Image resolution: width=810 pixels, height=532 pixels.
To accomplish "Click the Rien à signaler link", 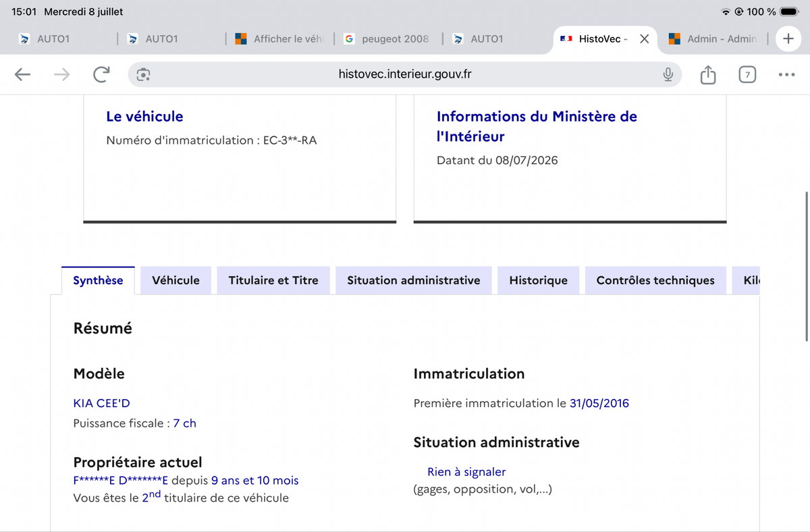I will click(x=466, y=472).
